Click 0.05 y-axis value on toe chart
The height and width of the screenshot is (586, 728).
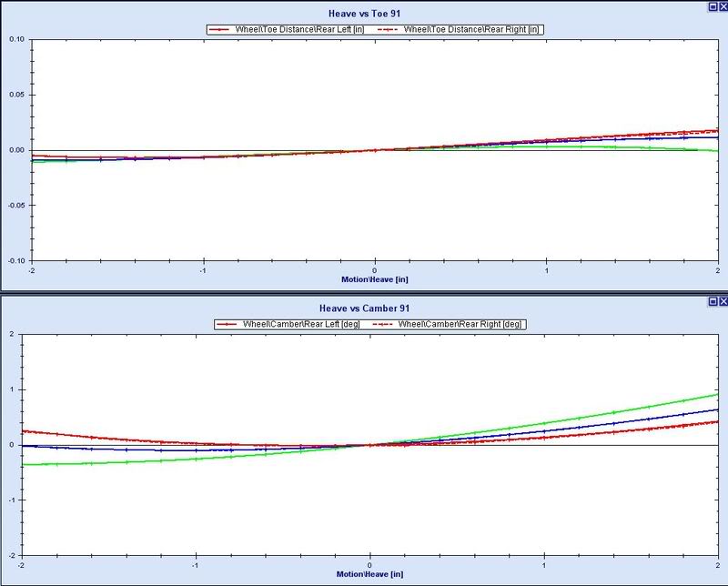point(16,95)
